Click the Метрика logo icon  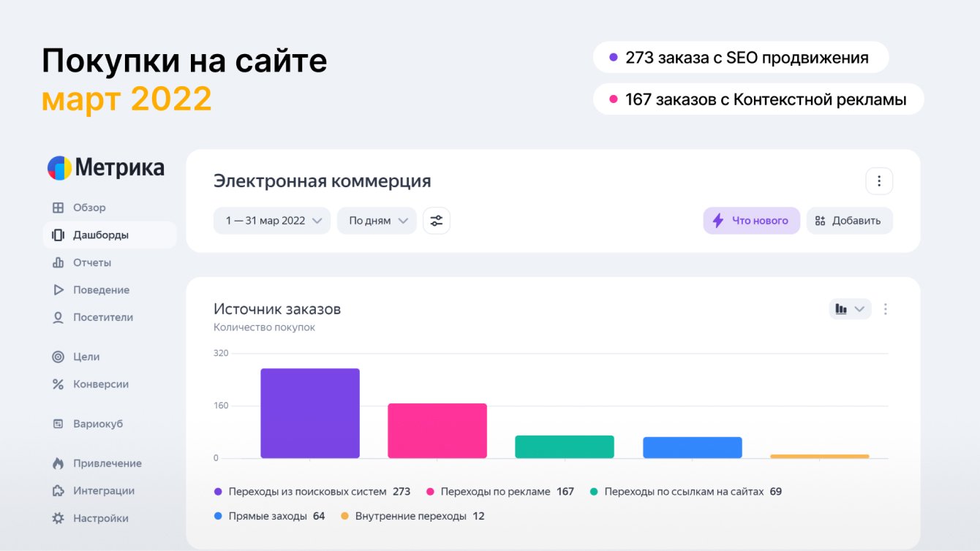click(x=59, y=168)
